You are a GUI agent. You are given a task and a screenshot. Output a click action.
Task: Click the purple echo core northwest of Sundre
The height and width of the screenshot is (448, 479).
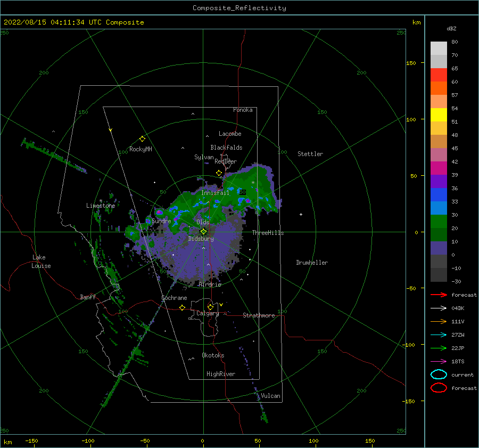click(159, 212)
